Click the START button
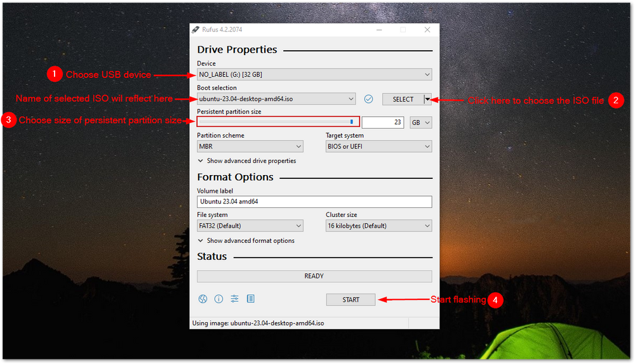635x364 pixels. coord(351,300)
